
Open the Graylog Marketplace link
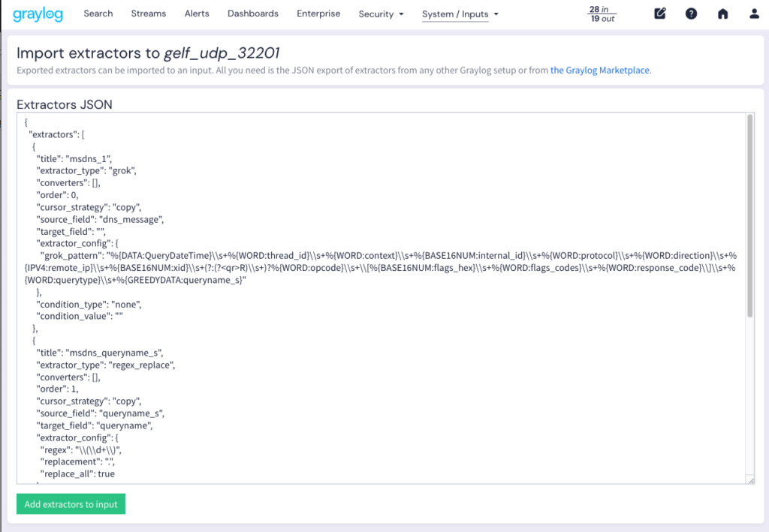click(600, 70)
